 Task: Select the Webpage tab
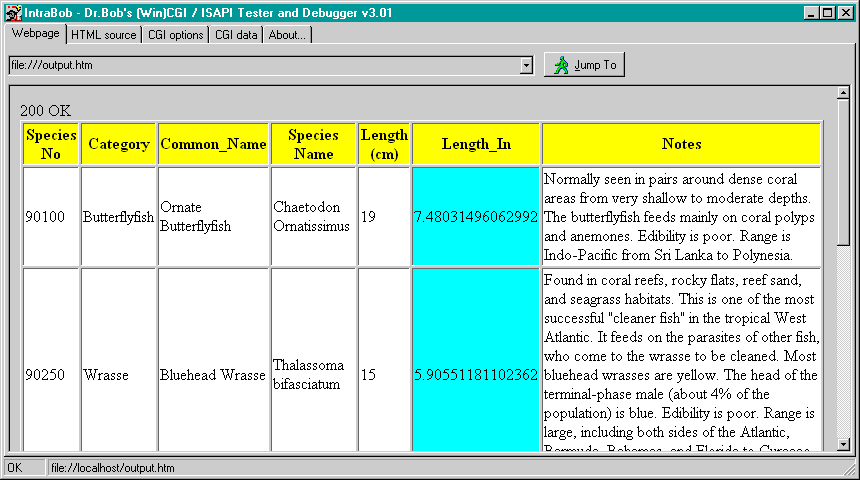click(35, 34)
